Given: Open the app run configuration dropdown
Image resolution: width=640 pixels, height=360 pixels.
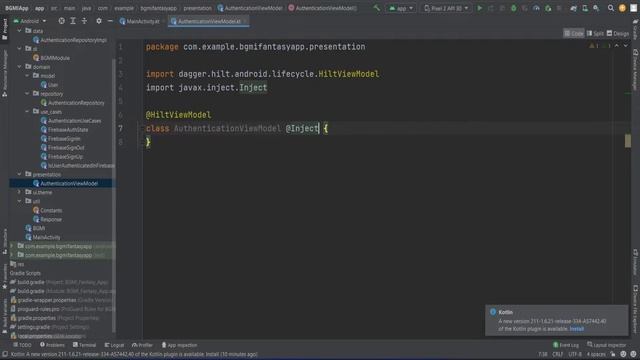Looking at the screenshot, I should coord(400,8).
